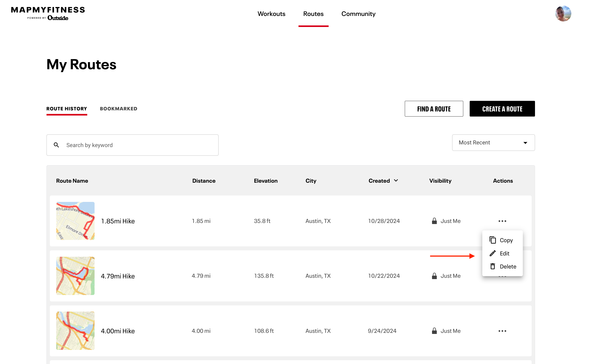Click the Create A Route button
This screenshot has height=364, width=597.
[502, 109]
